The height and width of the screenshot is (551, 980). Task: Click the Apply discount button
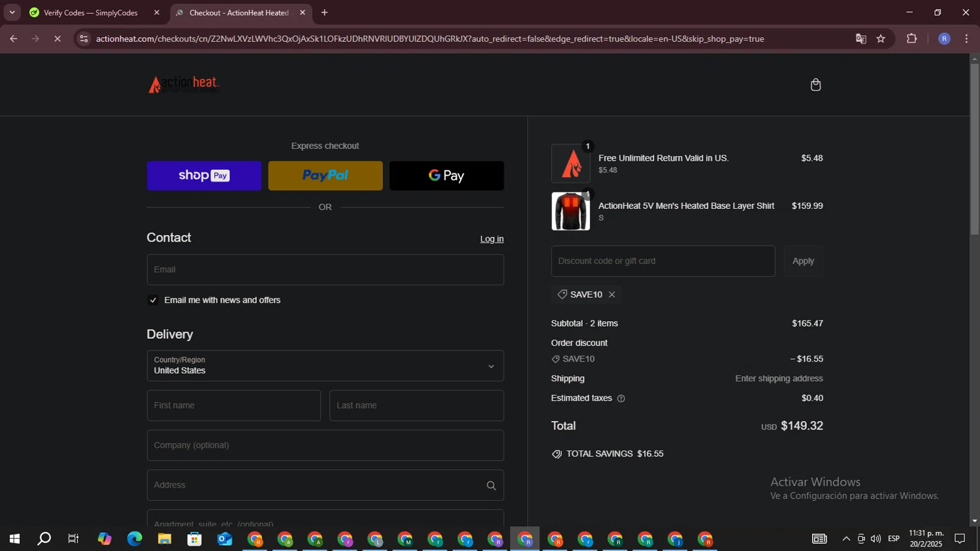(803, 261)
